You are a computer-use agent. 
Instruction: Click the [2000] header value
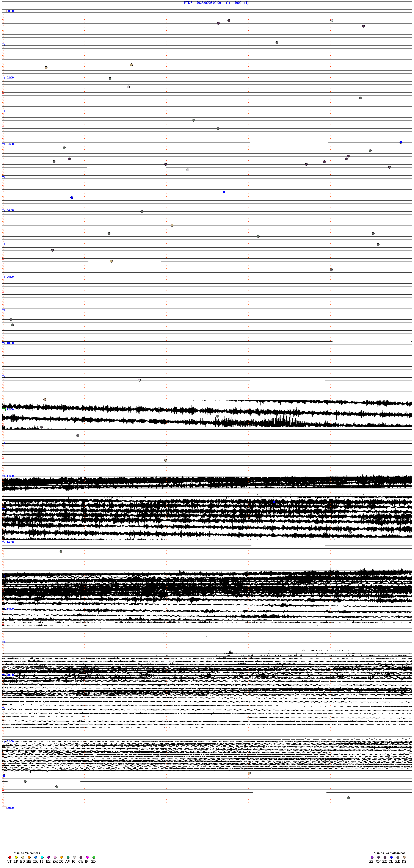coord(238,3)
